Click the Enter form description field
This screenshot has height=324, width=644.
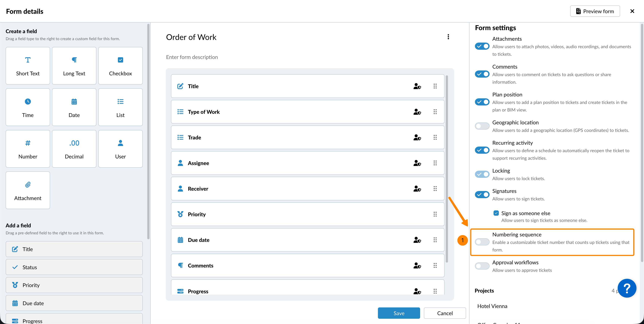192,57
